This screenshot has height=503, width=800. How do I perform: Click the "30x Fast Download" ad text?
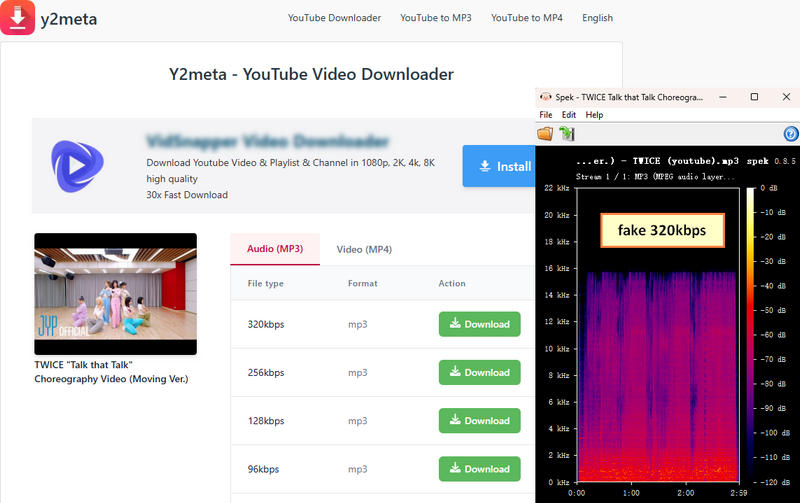[x=187, y=195]
